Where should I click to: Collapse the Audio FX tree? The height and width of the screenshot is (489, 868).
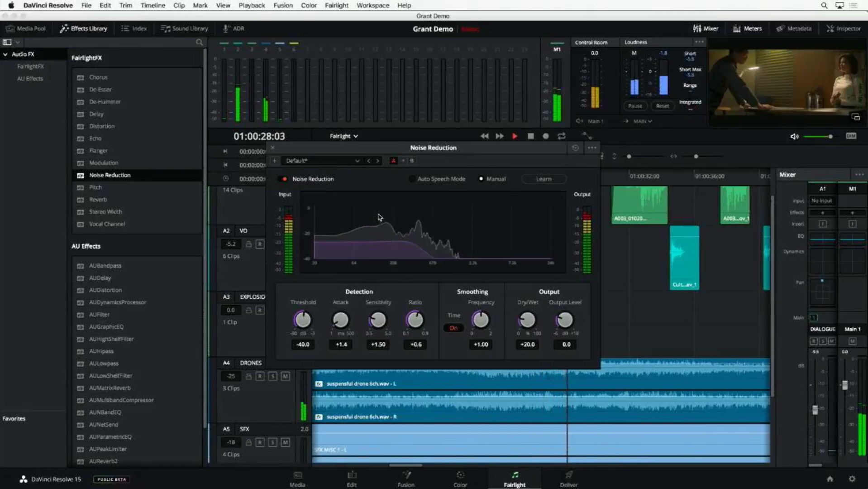tap(5, 54)
